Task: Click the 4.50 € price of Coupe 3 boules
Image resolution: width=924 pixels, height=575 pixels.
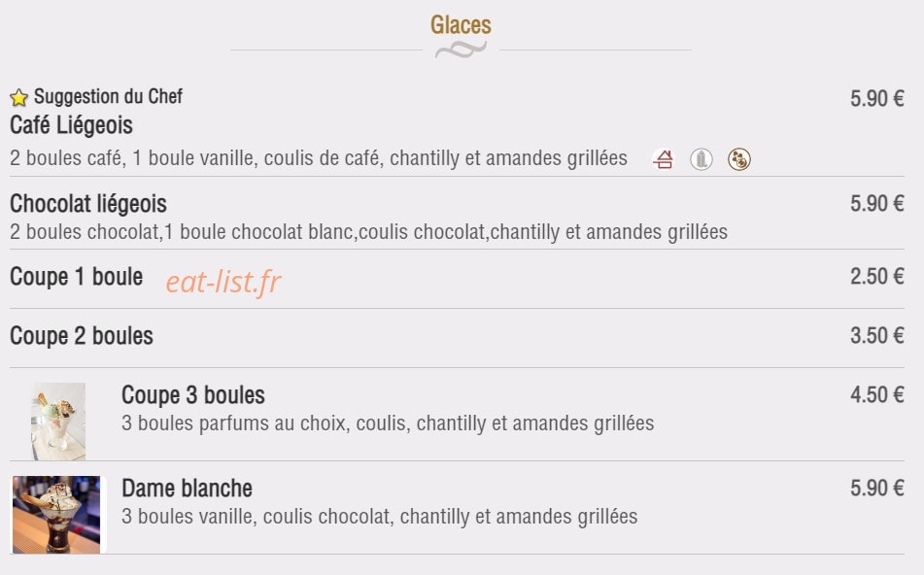Action: click(x=876, y=394)
